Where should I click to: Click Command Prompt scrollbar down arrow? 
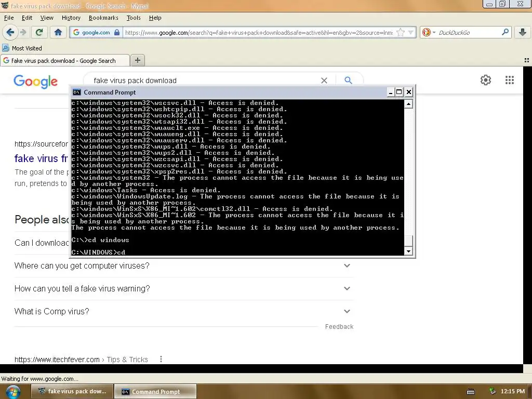pyautogui.click(x=408, y=251)
